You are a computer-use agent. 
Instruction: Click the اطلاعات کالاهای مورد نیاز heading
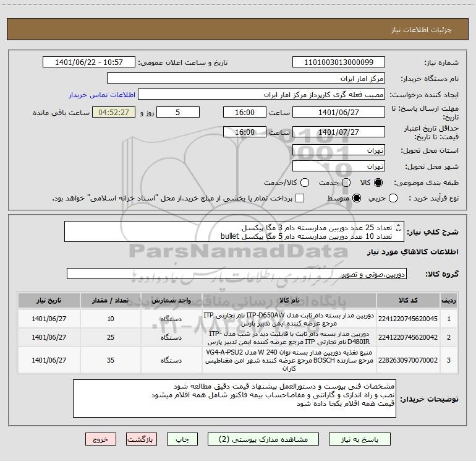click(413, 252)
